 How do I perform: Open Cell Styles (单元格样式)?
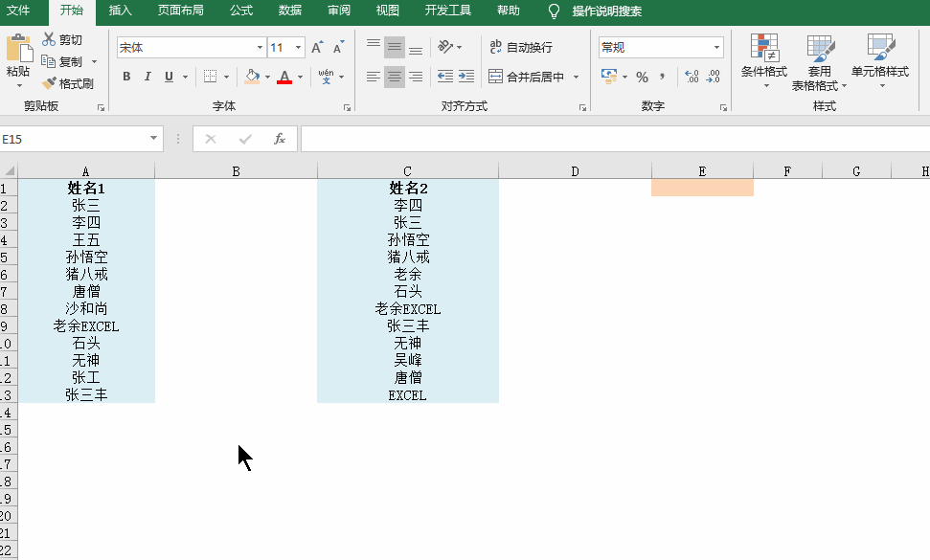tap(880, 61)
